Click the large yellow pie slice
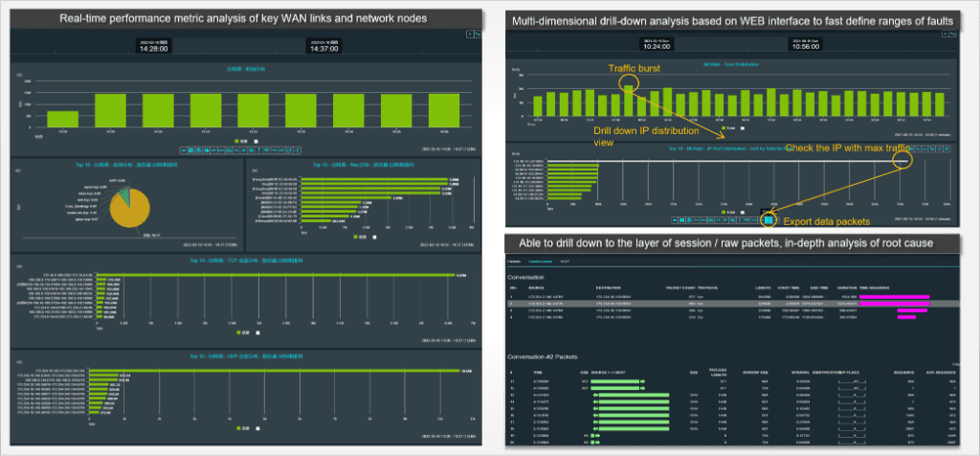The width and height of the screenshot is (980, 456). click(131, 207)
